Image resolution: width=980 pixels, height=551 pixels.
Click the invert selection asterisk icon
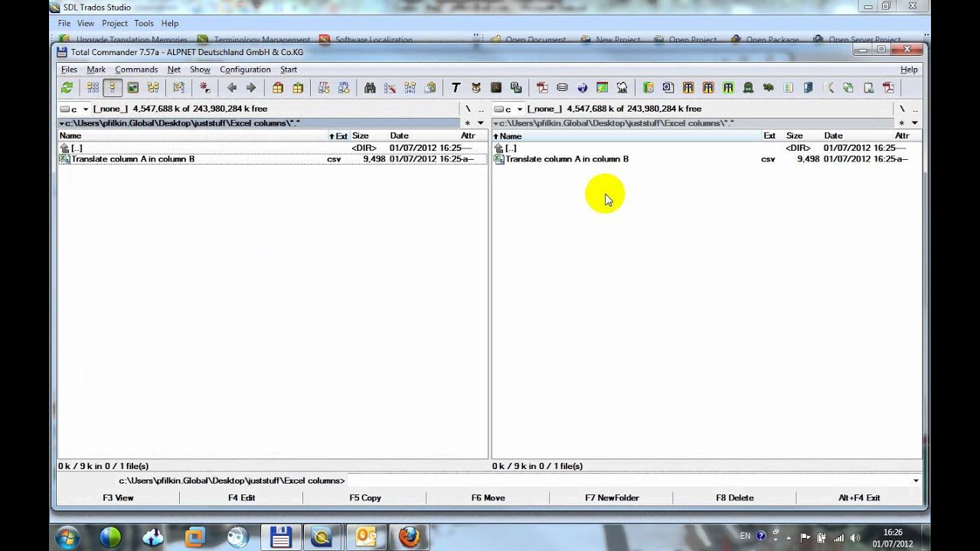pos(204,88)
